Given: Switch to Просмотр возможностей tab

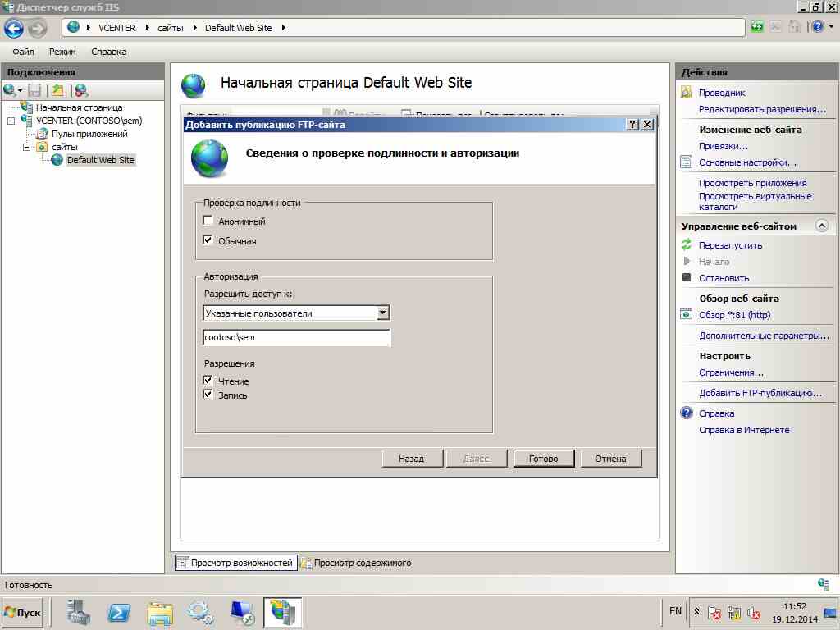Looking at the screenshot, I should coord(236,563).
